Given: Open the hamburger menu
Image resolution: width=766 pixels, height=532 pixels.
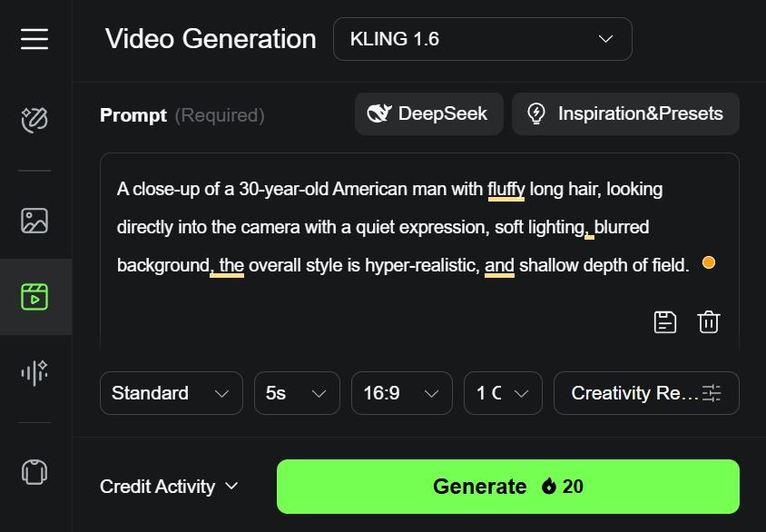Looking at the screenshot, I should tap(34, 39).
